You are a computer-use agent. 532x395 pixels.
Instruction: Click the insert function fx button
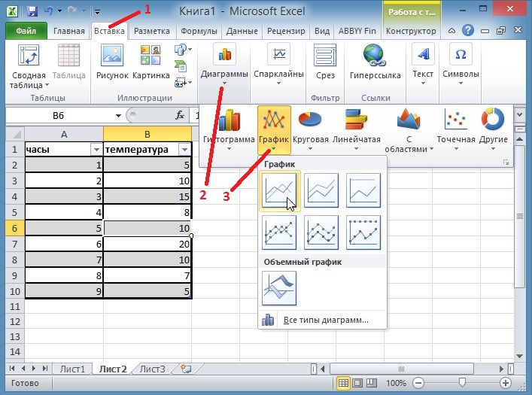[180, 115]
